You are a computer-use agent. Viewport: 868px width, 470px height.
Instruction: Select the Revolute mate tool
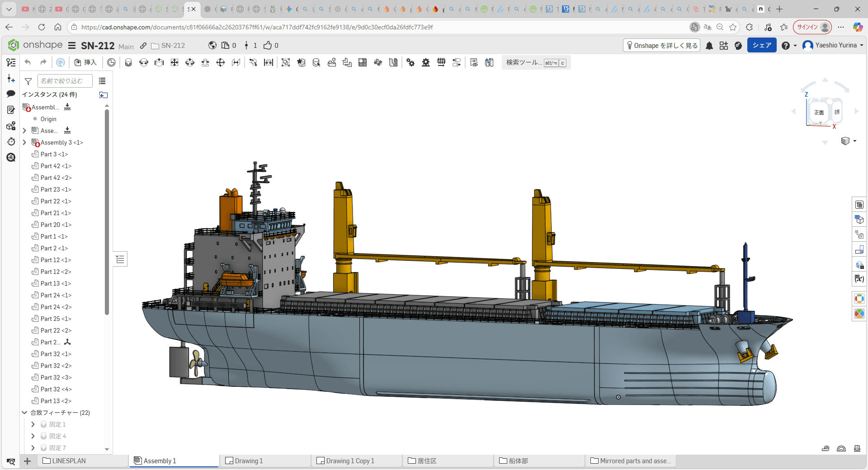[x=144, y=62]
